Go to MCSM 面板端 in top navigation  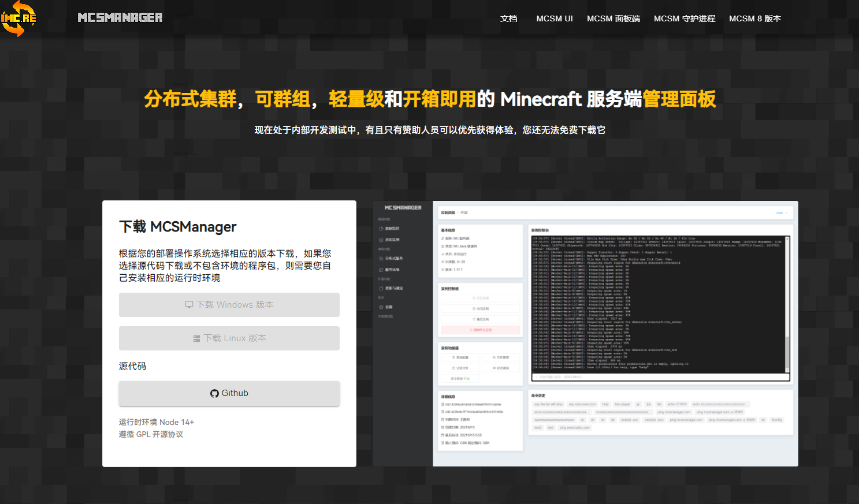point(613,18)
